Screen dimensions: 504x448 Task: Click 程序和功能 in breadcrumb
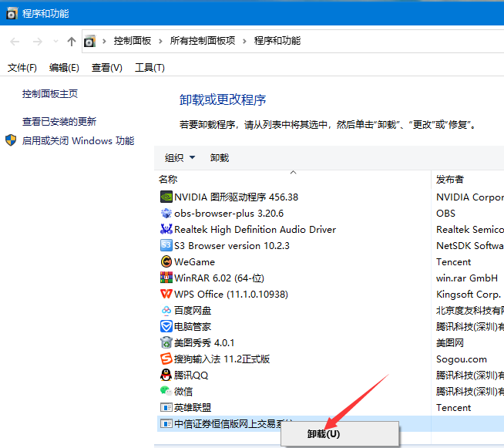coord(277,41)
